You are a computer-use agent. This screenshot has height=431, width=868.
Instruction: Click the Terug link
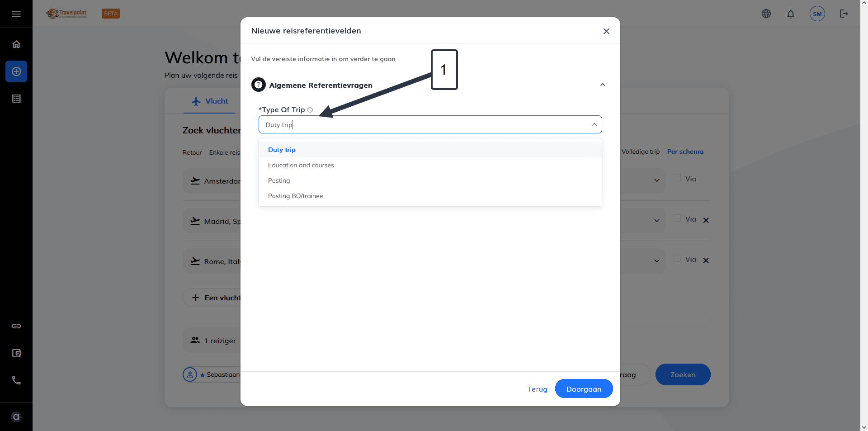[x=537, y=389]
